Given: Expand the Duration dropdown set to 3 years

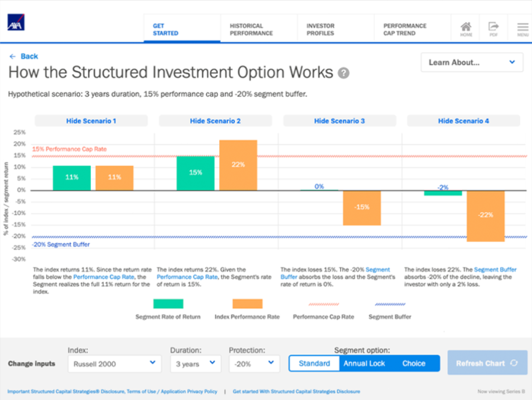Looking at the screenshot, I should [x=195, y=364].
